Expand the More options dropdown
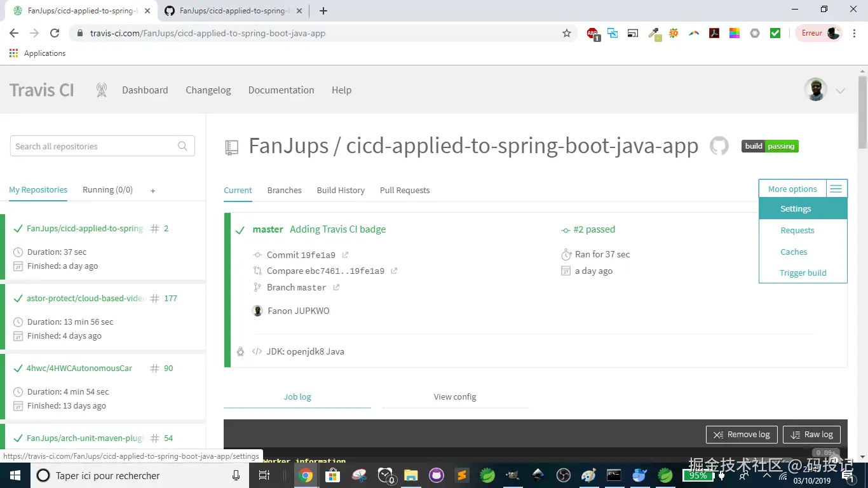Image resolution: width=868 pixels, height=488 pixels. pos(803,189)
